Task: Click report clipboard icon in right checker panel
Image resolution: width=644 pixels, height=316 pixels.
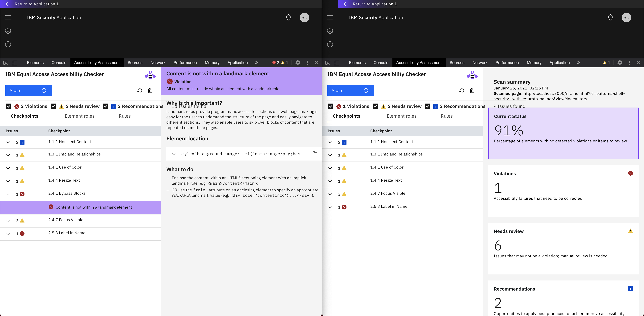Action: (472, 90)
